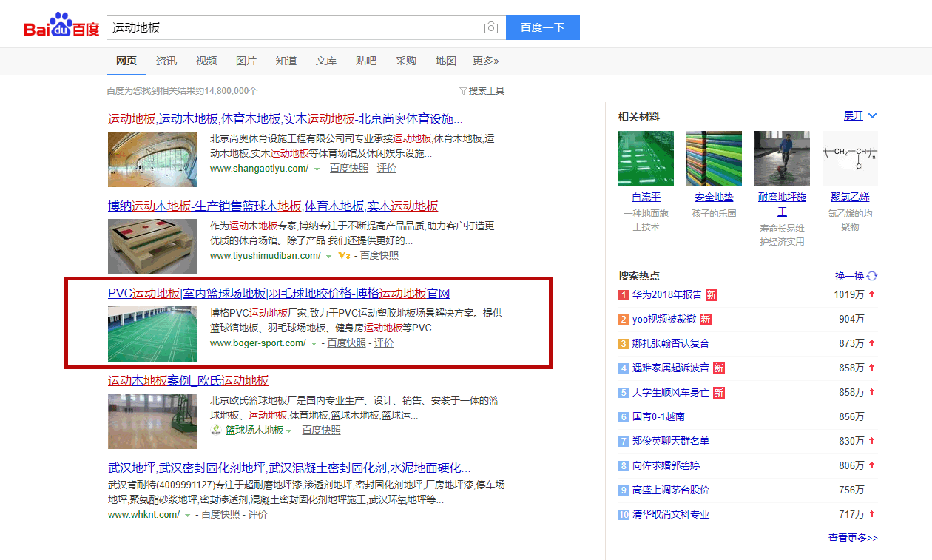Open the 搜索工具 filter
Screen dimensions: 932x560
[482, 91]
